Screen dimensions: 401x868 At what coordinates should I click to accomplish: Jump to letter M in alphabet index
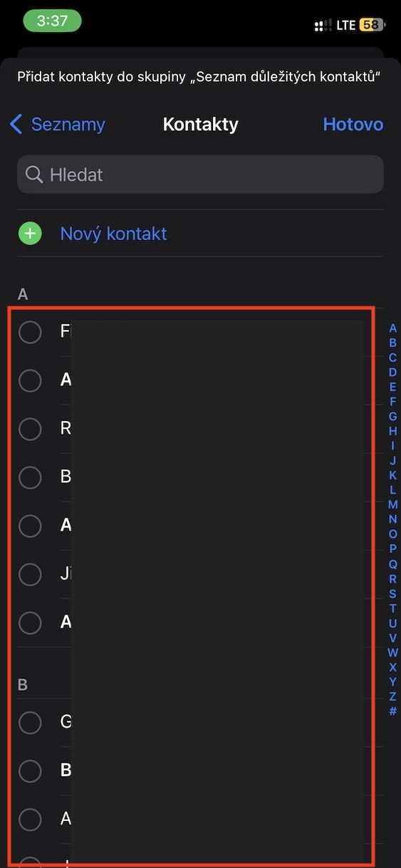(392, 505)
